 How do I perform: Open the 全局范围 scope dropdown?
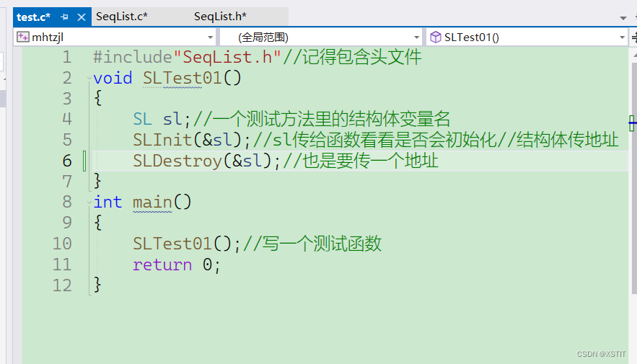(x=416, y=37)
